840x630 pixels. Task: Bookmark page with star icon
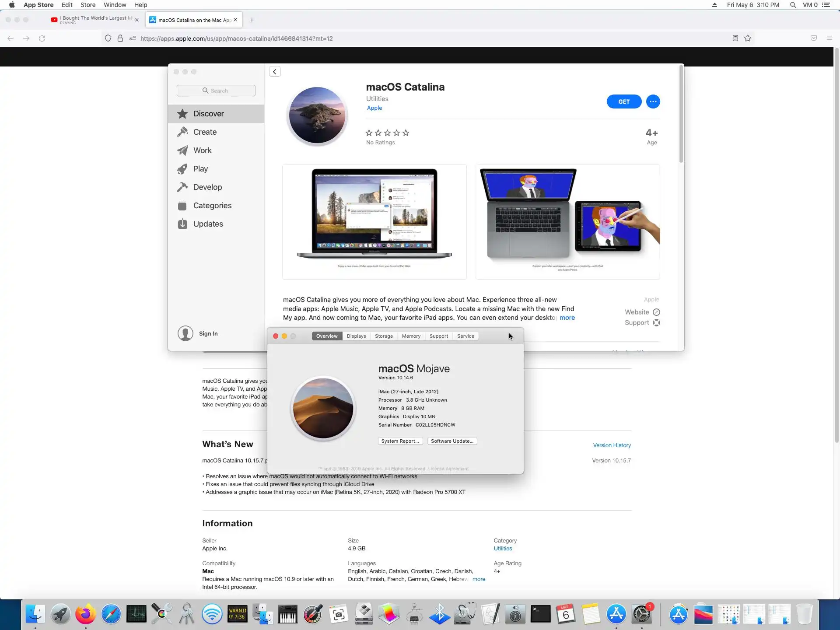tap(748, 38)
